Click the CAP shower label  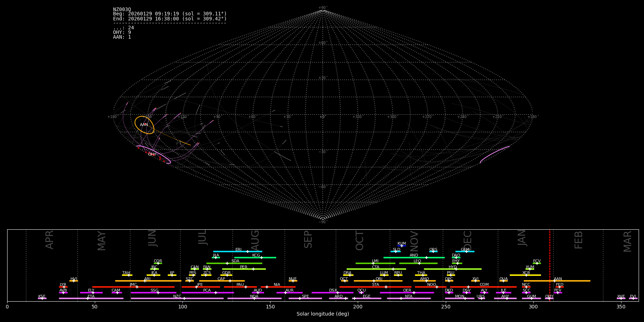[x=221, y=279]
